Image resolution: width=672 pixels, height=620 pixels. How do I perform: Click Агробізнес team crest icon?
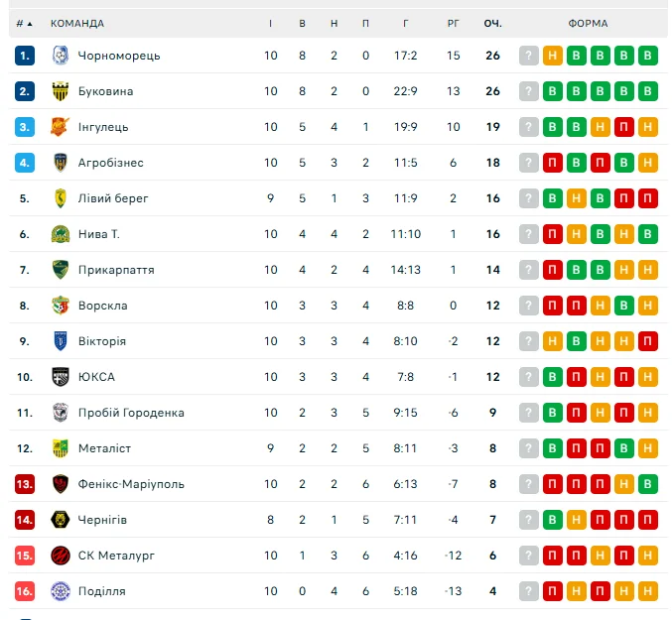tap(60, 163)
